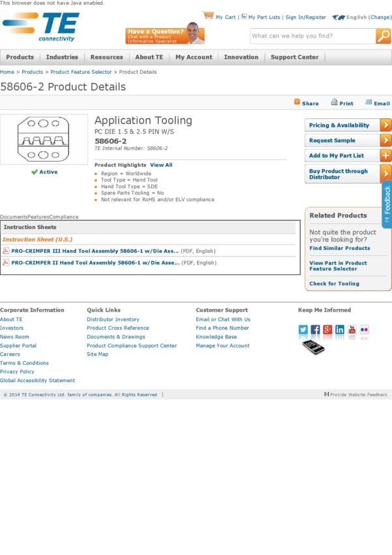Click the orange search magnifier button
Image resolution: width=392 pixels, height=555 pixels.
(x=383, y=37)
